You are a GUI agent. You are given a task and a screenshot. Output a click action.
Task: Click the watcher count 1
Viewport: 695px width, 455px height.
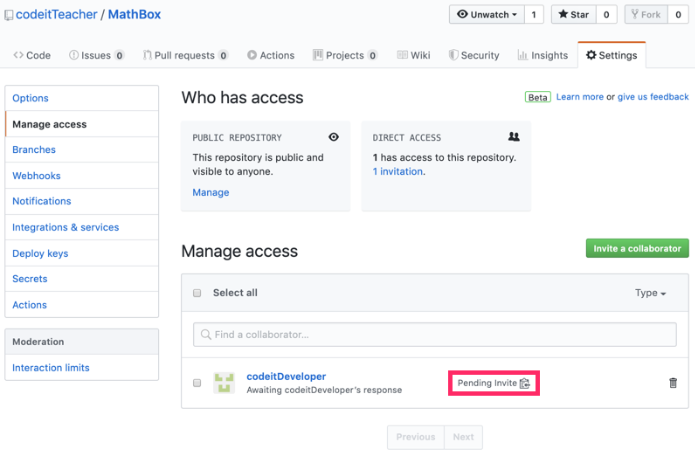(534, 15)
